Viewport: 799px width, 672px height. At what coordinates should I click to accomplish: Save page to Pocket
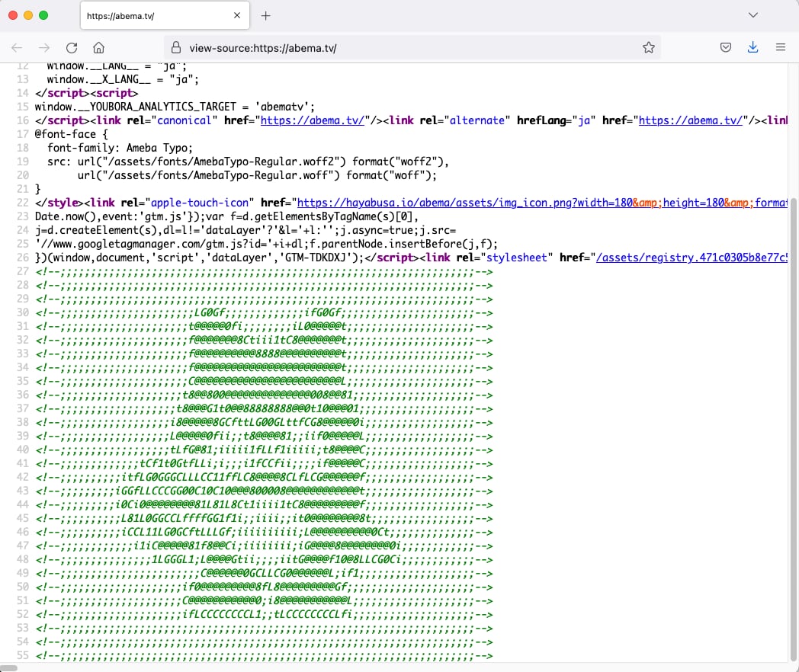(726, 48)
